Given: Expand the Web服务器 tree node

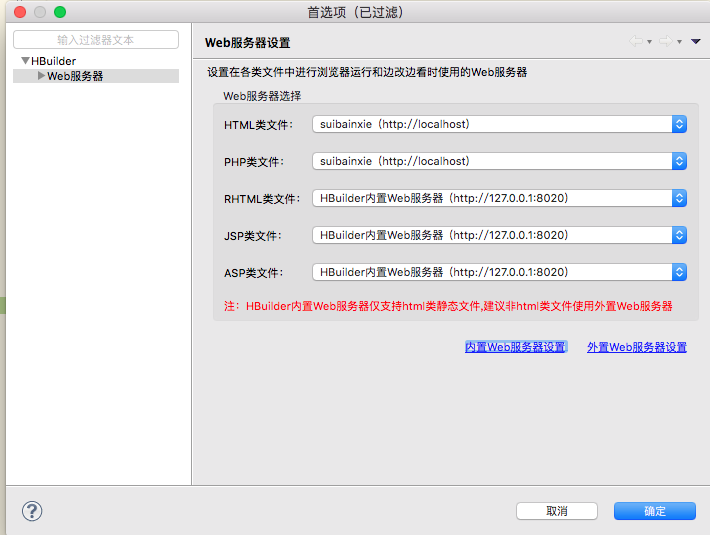Looking at the screenshot, I should click(x=41, y=76).
